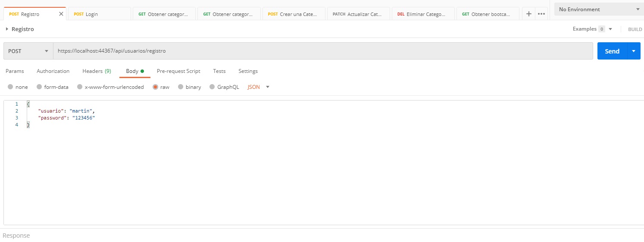The width and height of the screenshot is (644, 242).
Task: Select the none body type
Action: coord(18,87)
